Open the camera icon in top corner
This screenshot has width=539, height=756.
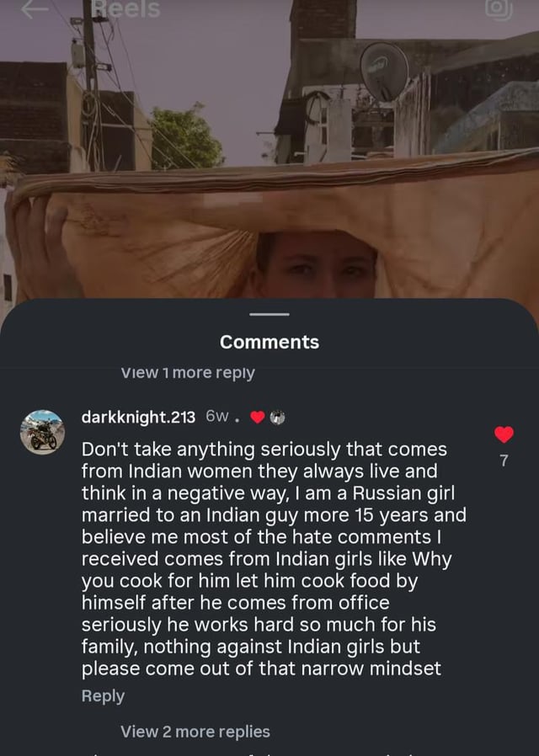click(499, 8)
